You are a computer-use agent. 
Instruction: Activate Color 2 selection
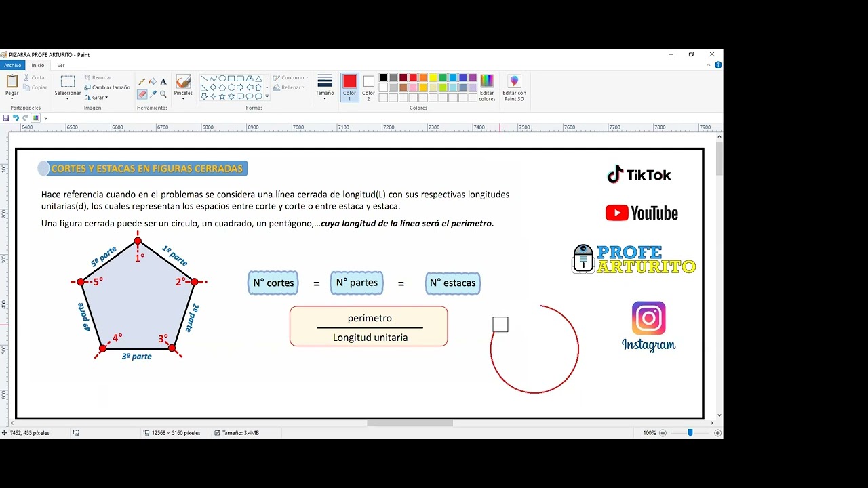click(x=368, y=87)
